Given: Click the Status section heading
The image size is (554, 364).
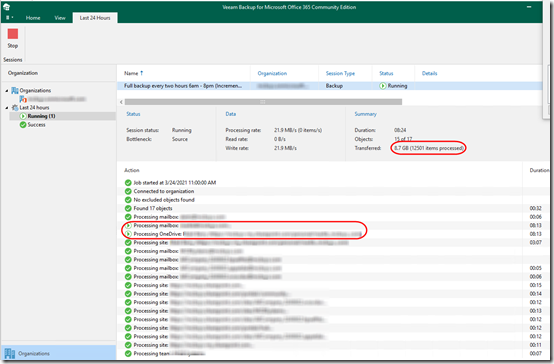Looking at the screenshot, I should click(133, 114).
